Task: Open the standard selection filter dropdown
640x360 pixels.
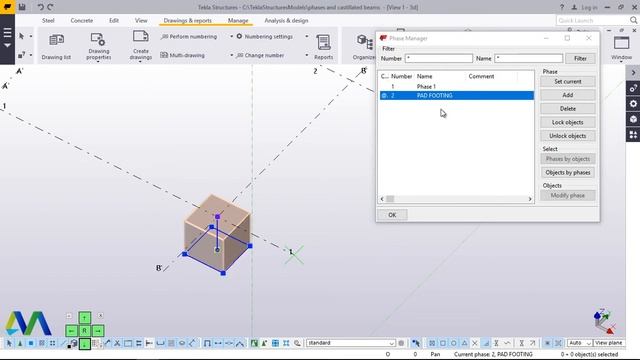Action: [x=351, y=343]
